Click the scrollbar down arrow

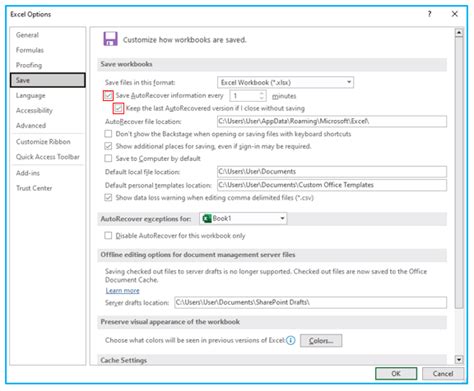pyautogui.click(x=459, y=359)
